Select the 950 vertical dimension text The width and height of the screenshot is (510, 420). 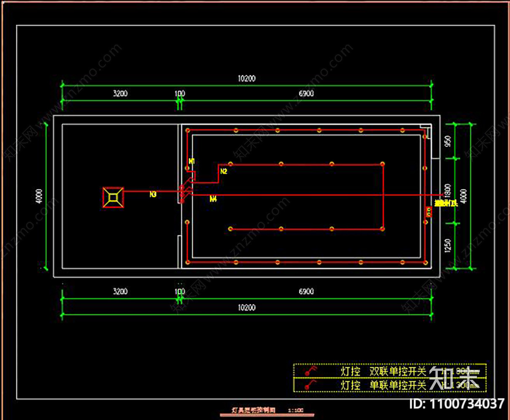click(x=448, y=142)
